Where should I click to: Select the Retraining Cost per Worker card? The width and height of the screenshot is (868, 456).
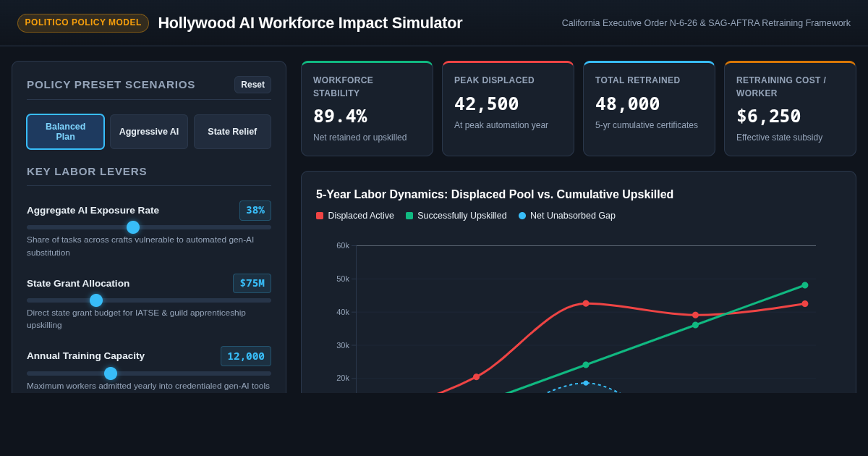(791, 109)
